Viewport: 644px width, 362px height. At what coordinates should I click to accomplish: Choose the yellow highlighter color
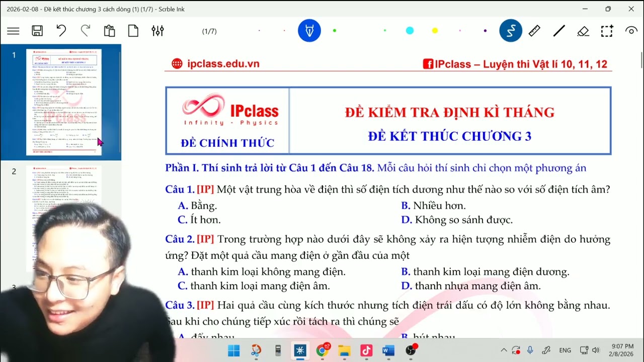point(435,31)
